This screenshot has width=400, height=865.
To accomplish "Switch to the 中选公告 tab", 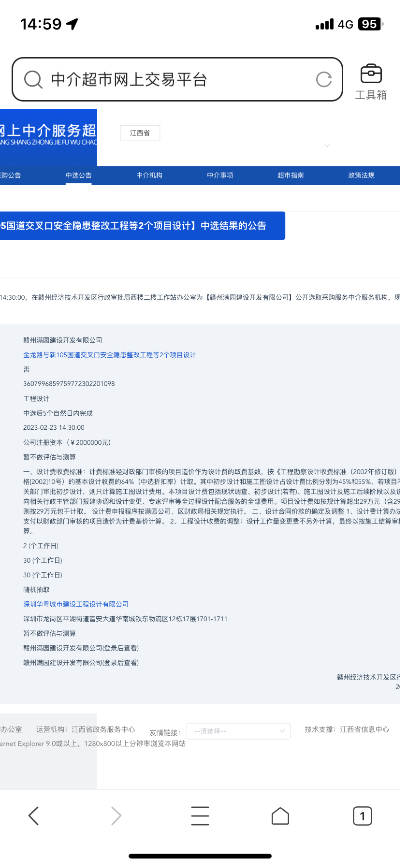I will [x=78, y=175].
